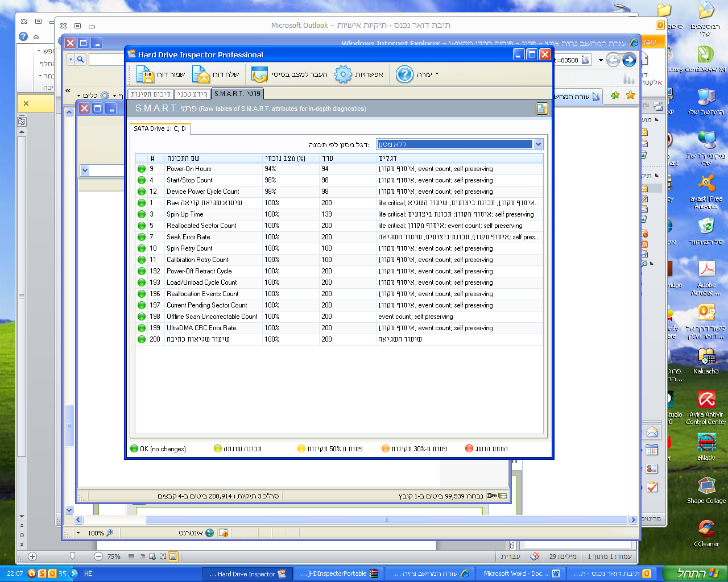Select the SATA Drive 1: C, D tab
Viewport: 728px width, 582px height.
click(160, 128)
